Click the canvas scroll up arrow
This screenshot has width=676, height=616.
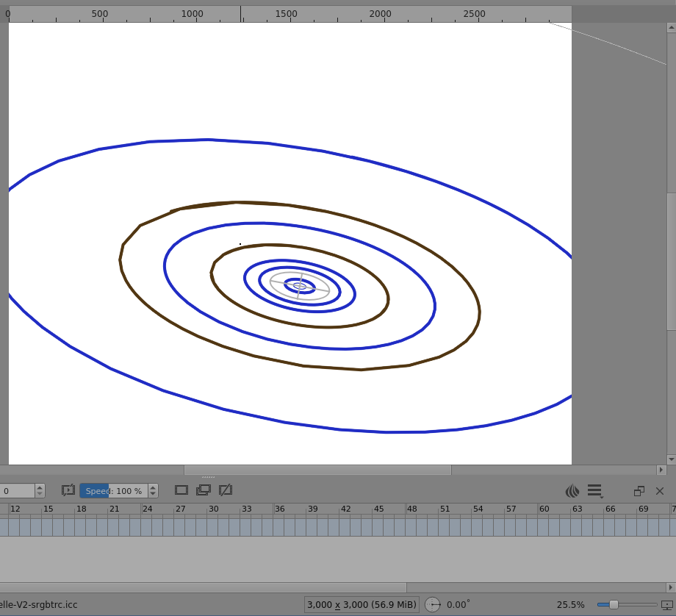[x=672, y=28]
